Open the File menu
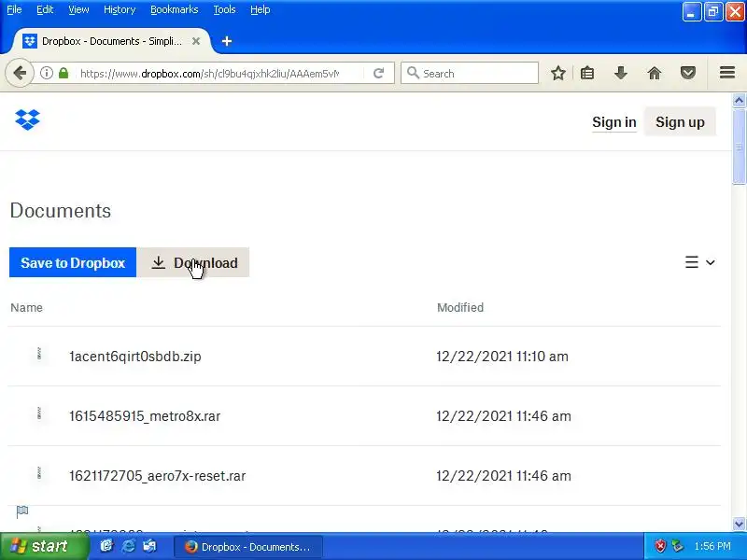 tap(14, 9)
